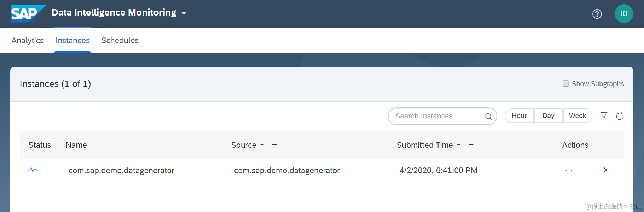This screenshot has height=212, width=644.
Task: Open the actions ellipsis for datagenerator
Action: [x=568, y=171]
